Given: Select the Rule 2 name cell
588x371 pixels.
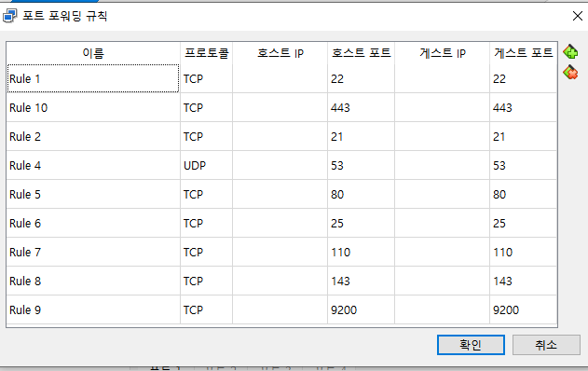Looking at the screenshot, I should (93, 136).
